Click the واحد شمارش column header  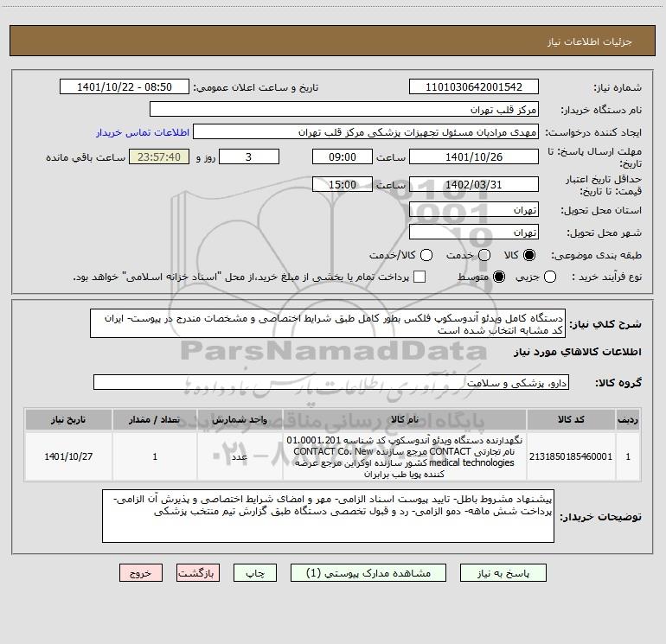[240, 419]
